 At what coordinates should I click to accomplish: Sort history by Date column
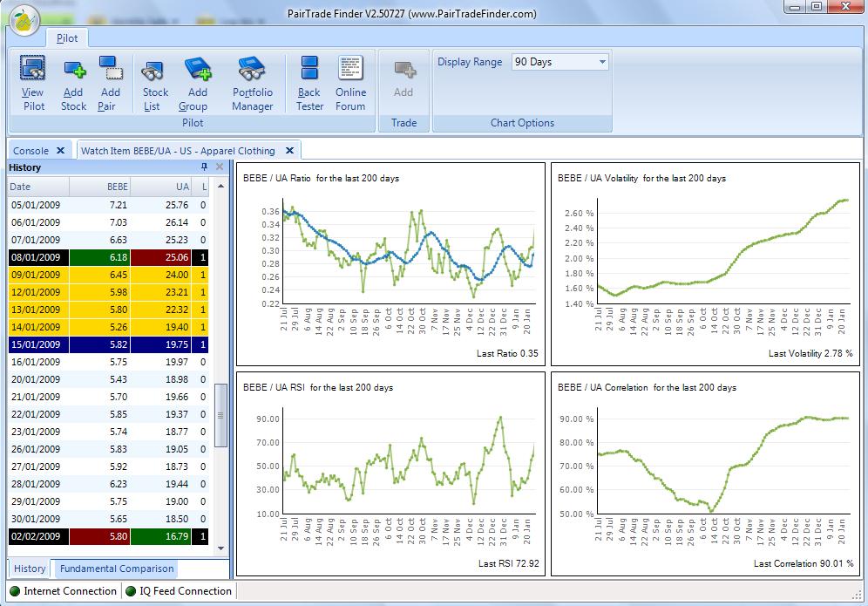tap(38, 187)
